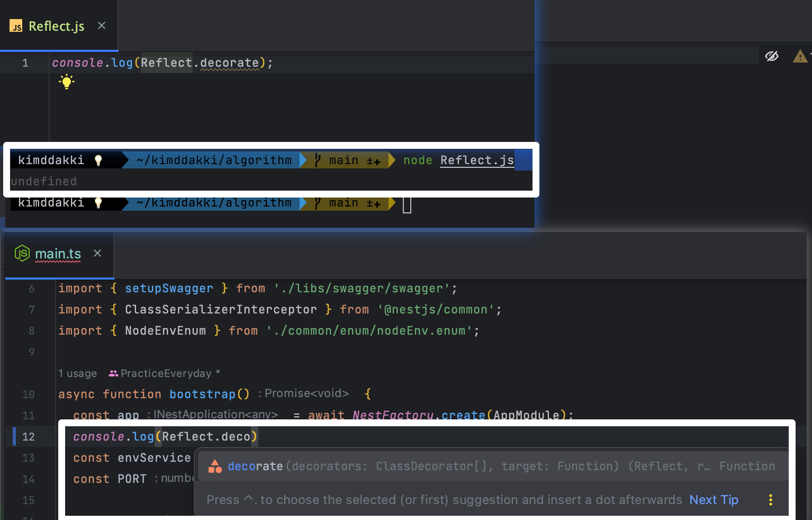The image size is (812, 520).
Task: Open the completion popup three-dots menu
Action: [771, 500]
